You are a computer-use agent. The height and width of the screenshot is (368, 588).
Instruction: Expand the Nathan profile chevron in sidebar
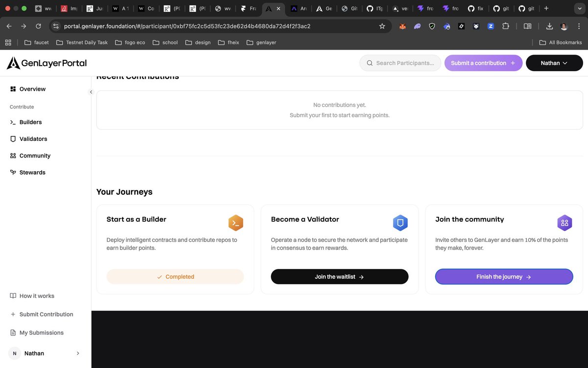click(78, 353)
